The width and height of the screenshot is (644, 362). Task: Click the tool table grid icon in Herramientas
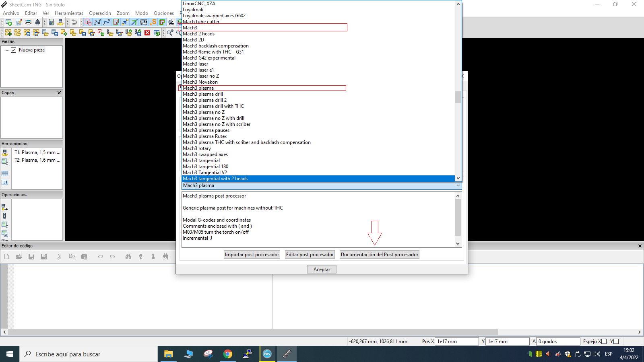(5, 174)
